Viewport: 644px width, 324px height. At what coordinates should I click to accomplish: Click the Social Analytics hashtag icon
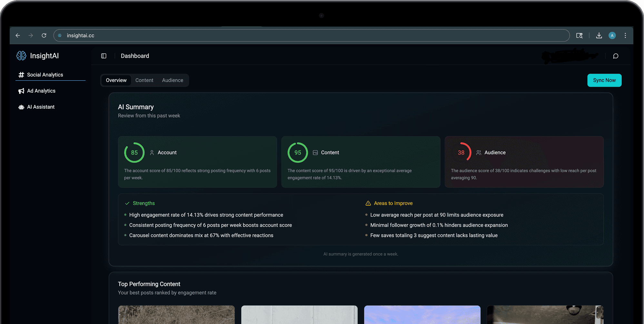pos(21,75)
